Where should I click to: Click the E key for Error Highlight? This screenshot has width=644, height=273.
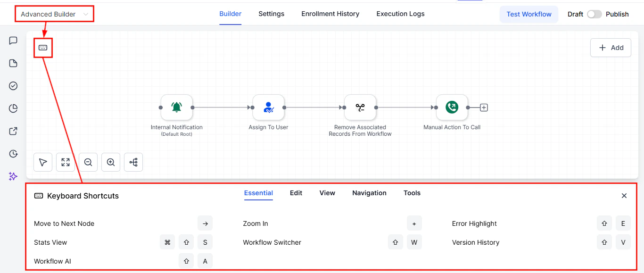coord(623,223)
